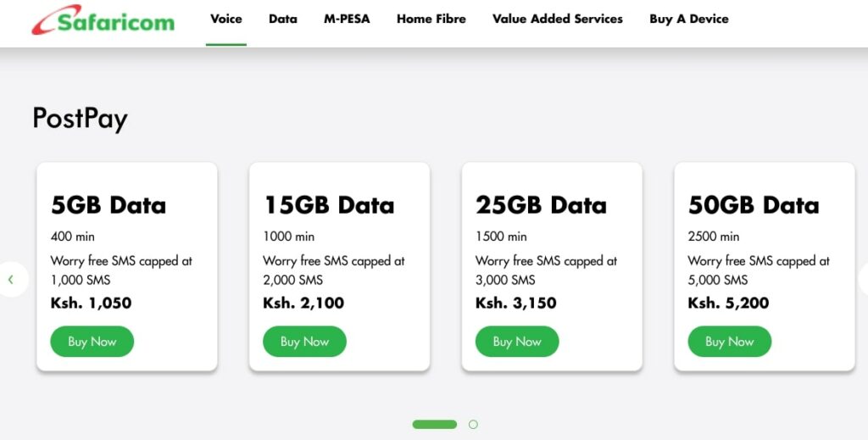This screenshot has height=440, width=868.
Task: Click the Ksh. 5,200 price text
Action: tap(728, 303)
